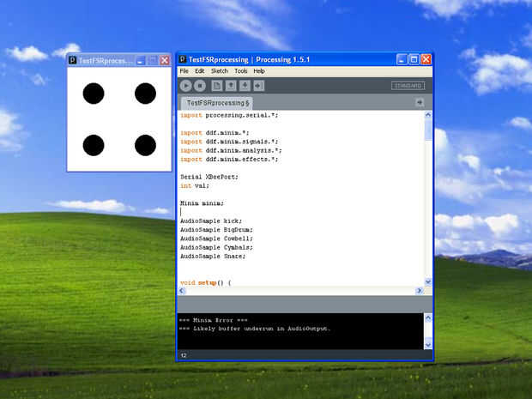The width and height of the screenshot is (532, 399).
Task: Click the STANDARD mode button
Action: pos(408,86)
